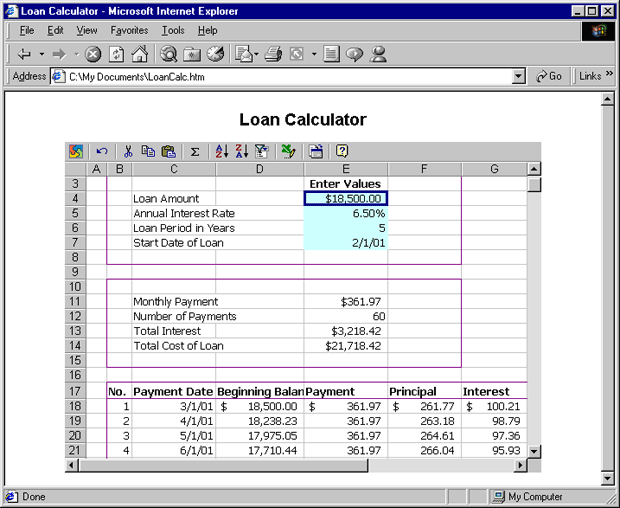Screen dimensions: 620x508
Task: Select column header G
Action: (494, 169)
